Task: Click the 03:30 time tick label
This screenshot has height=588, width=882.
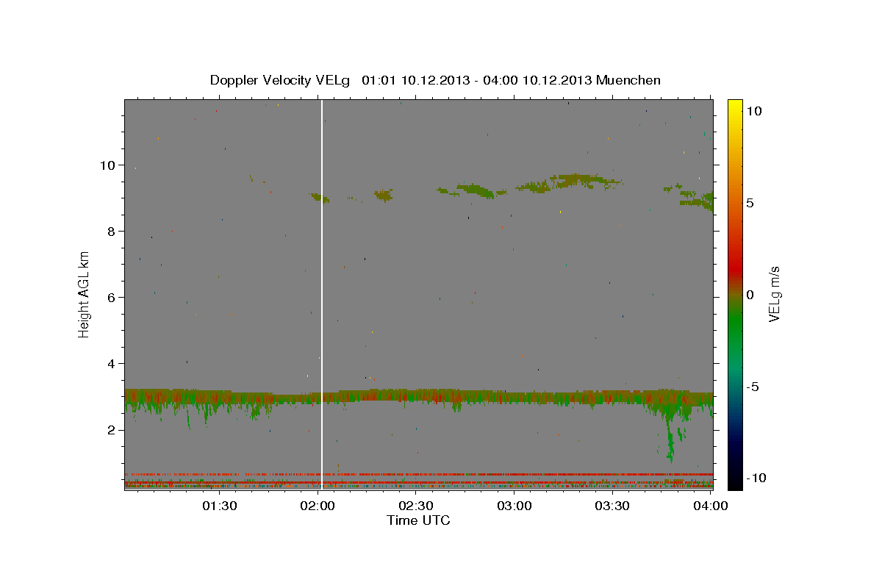Action: 612,506
